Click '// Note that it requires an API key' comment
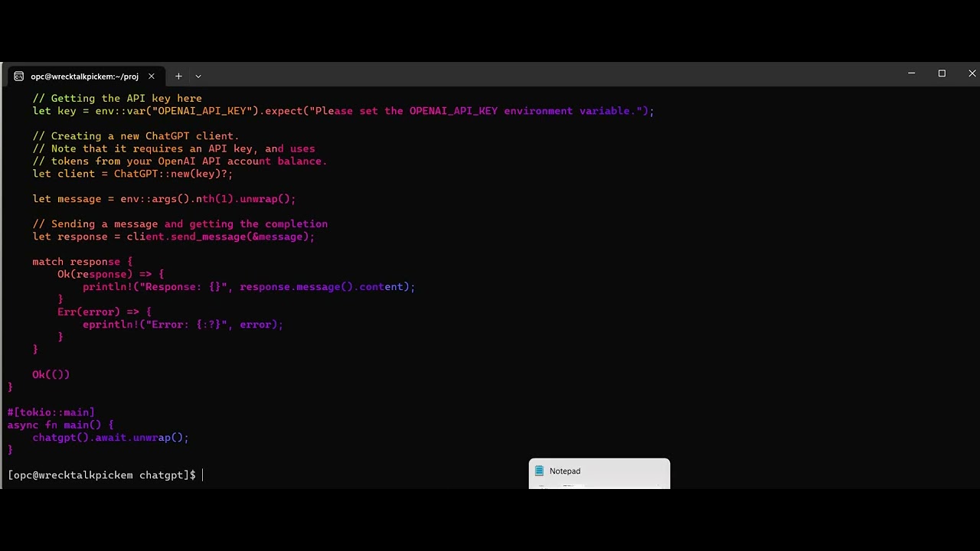The width and height of the screenshot is (980, 551). 174,148
